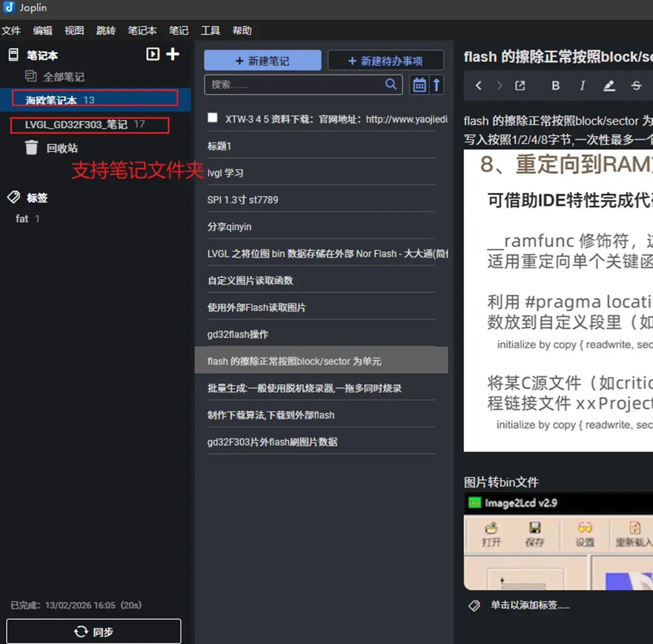Click the magnifier icon in the search bar
Screen dimensions: 653x644
(391, 85)
